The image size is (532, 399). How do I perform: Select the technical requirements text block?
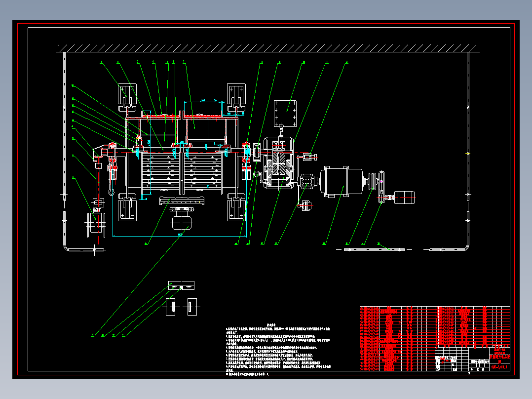pyautogui.click(x=278, y=350)
